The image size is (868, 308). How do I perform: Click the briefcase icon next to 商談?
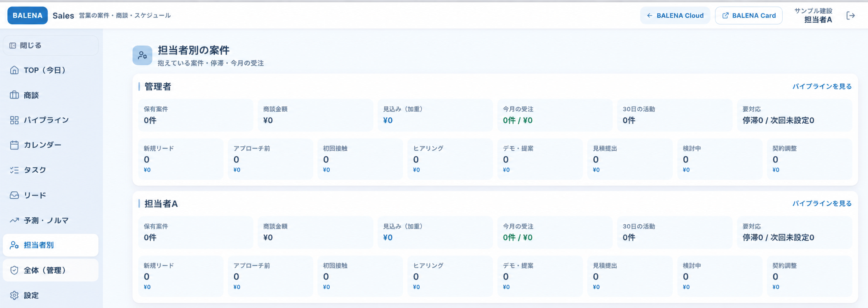[14, 95]
